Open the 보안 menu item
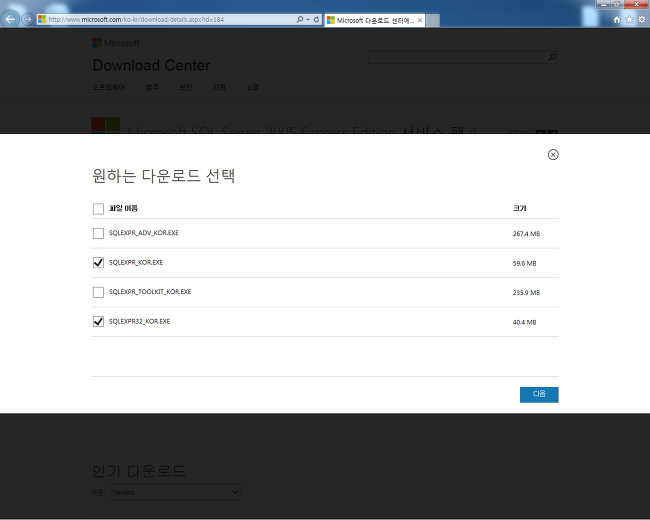The image size is (650, 520). point(186,87)
